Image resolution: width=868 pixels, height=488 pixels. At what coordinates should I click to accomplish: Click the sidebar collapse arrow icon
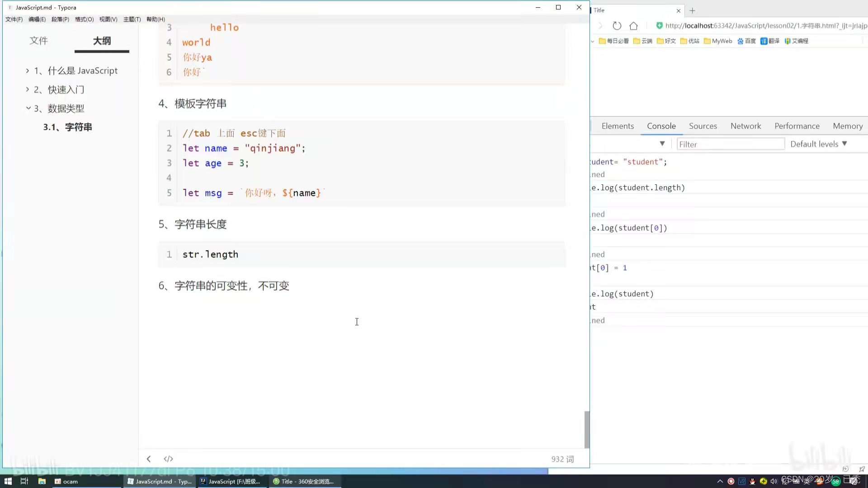point(149,459)
